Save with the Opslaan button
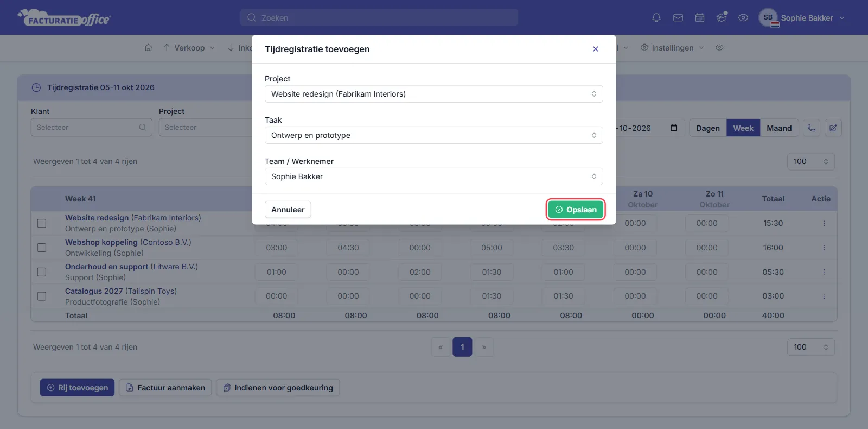868x429 pixels. pos(576,210)
